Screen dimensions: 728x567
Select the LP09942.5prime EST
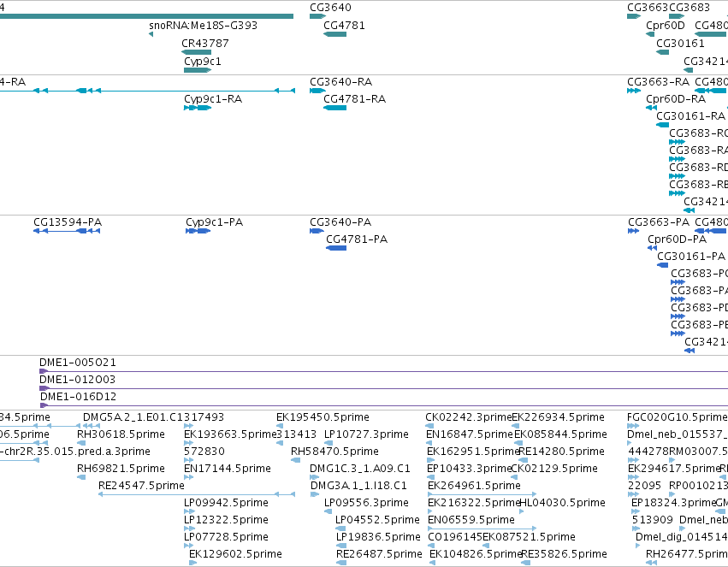(x=189, y=511)
